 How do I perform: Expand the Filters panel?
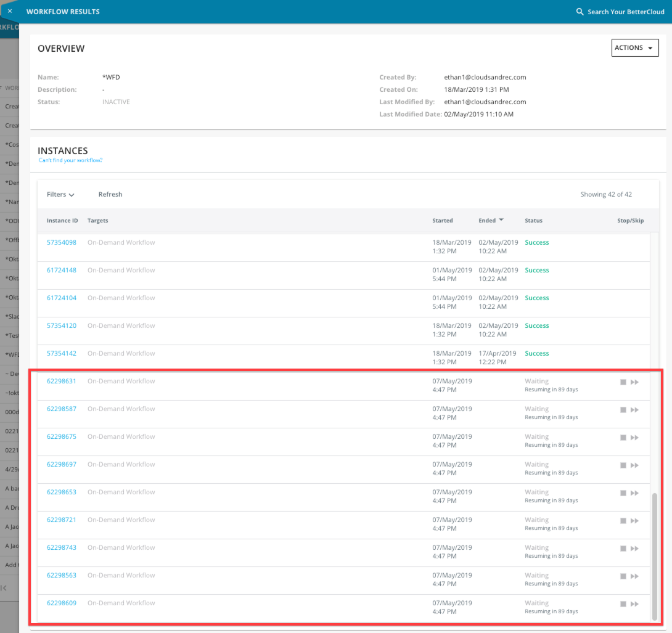point(59,194)
